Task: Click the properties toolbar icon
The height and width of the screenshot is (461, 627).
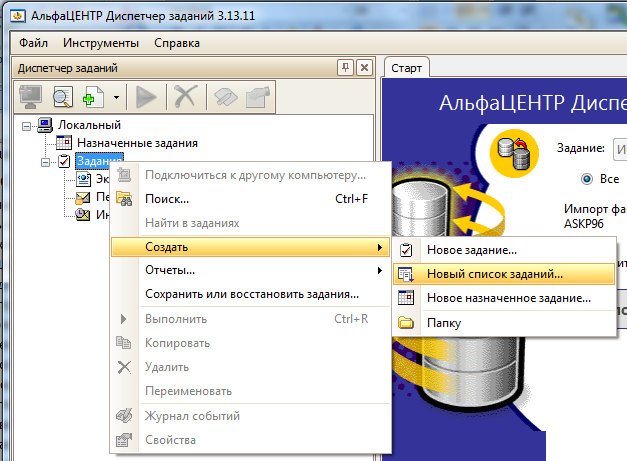Action: point(258,97)
